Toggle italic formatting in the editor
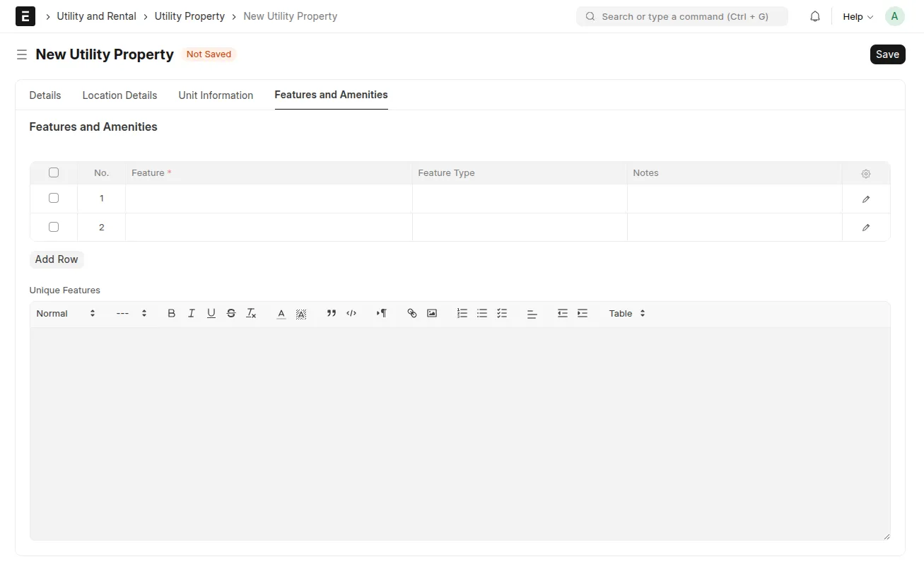Screen dimensions: 924x576 click(191, 313)
